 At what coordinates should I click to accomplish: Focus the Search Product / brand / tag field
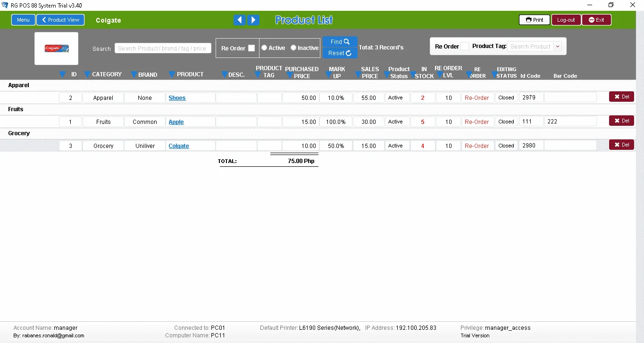tap(163, 49)
